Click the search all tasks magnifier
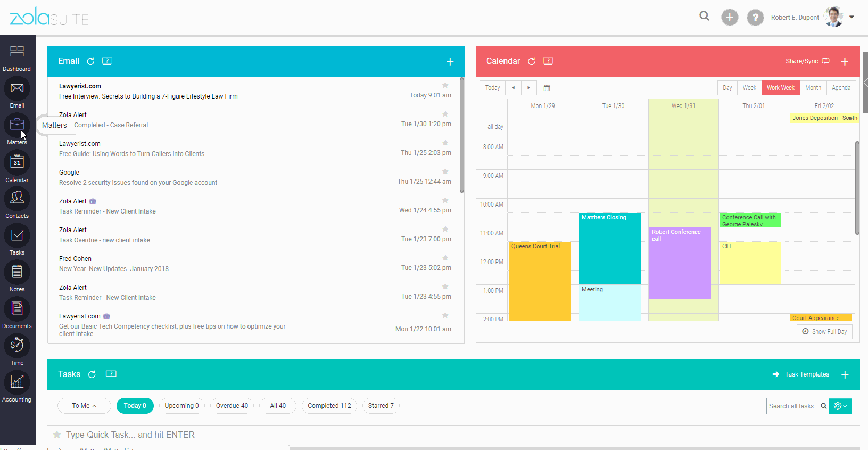 click(x=823, y=406)
